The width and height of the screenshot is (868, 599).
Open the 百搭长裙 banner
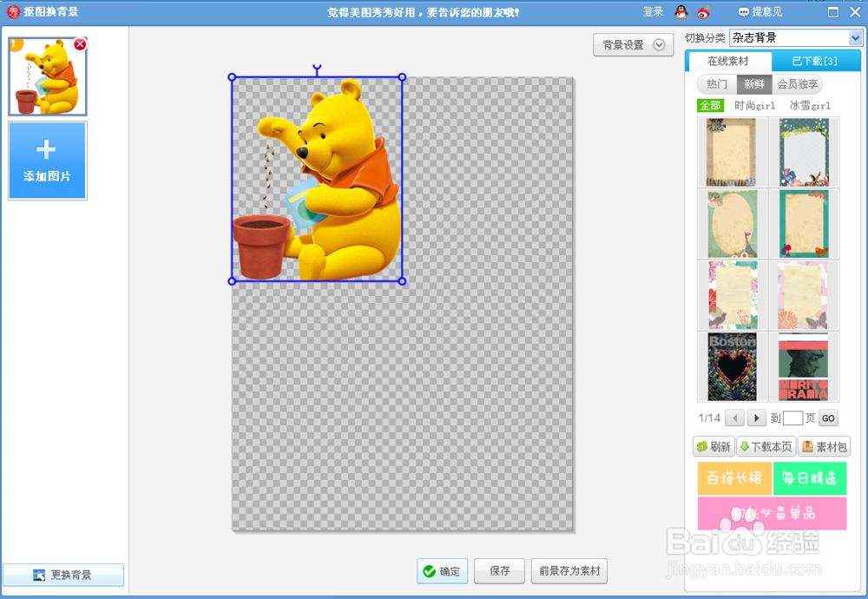pyautogui.click(x=734, y=478)
